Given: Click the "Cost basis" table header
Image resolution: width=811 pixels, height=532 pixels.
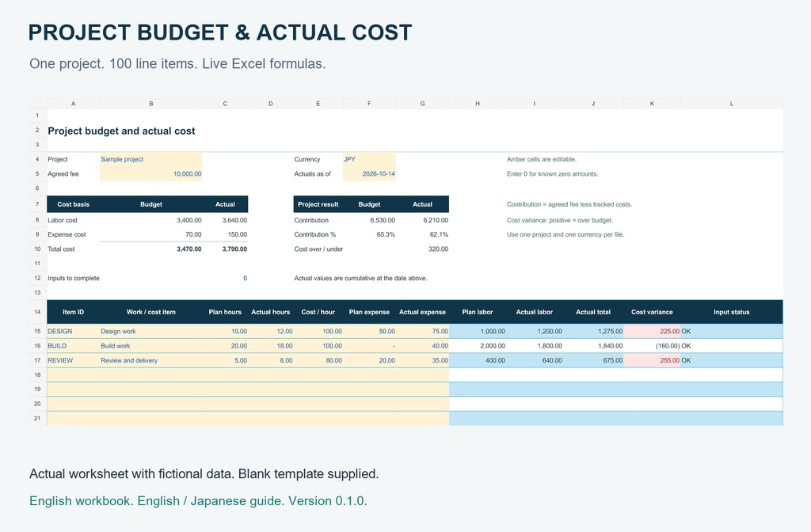Looking at the screenshot, I should [x=74, y=205].
